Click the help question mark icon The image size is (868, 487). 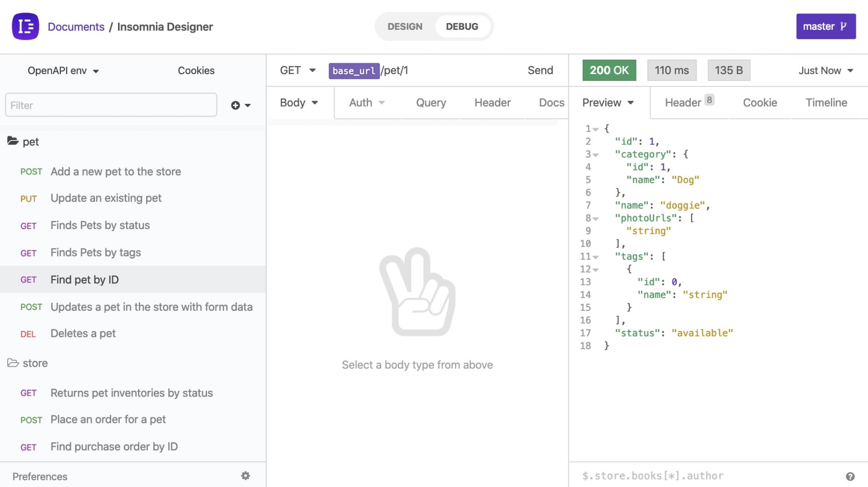(850, 477)
